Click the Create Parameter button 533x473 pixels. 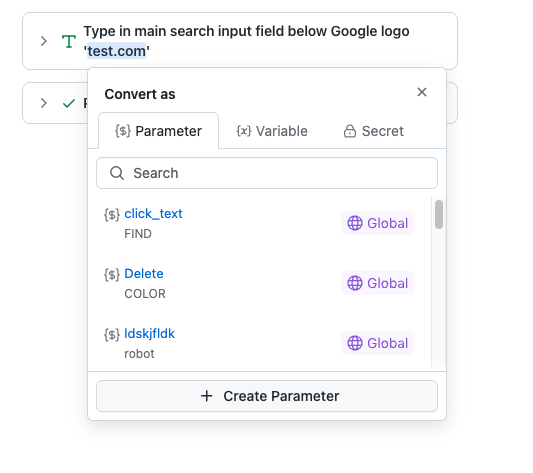267,396
